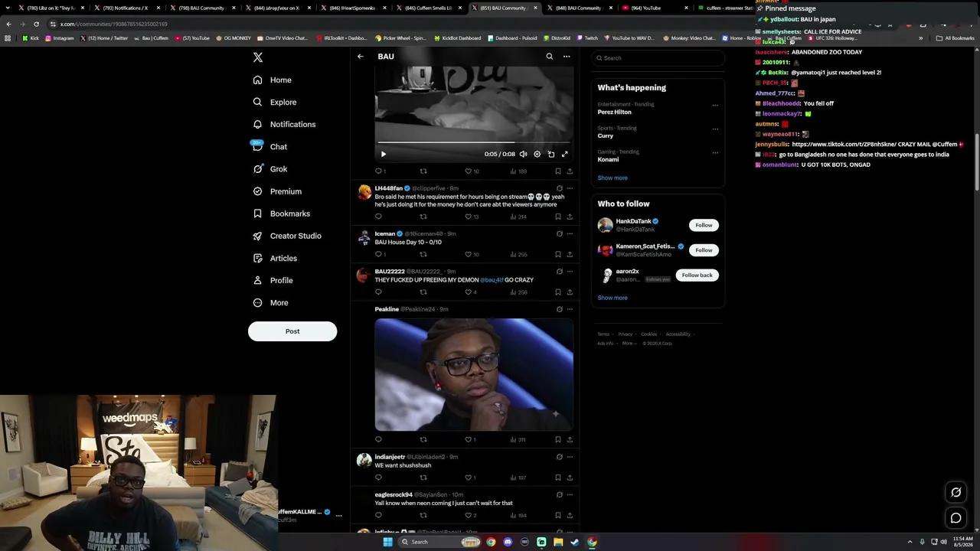Screen dimensions: 980x551
Task: Repost Iceman's BAU House Day post
Action: pyautogui.click(x=423, y=254)
